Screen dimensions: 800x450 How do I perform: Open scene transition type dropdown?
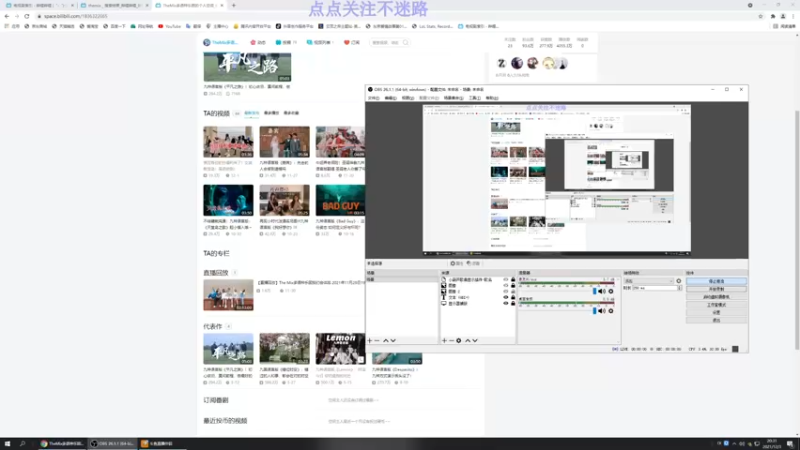[648, 281]
